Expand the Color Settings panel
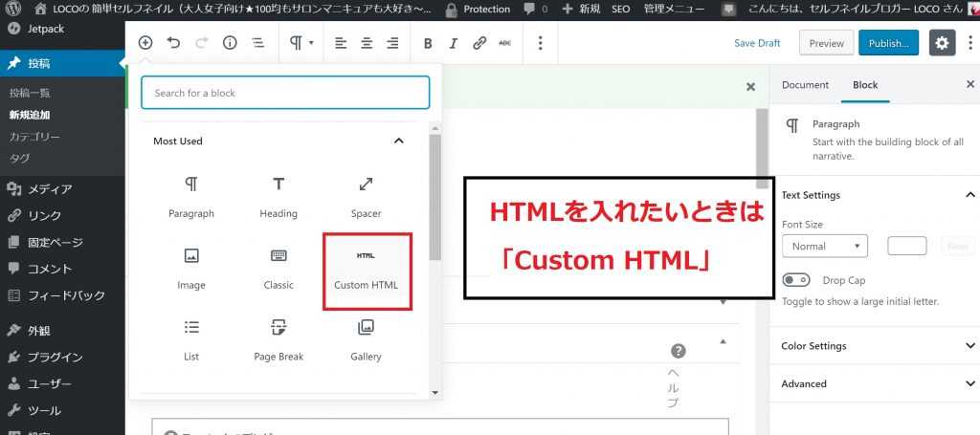Screen dimensions: 980x435 [875, 346]
